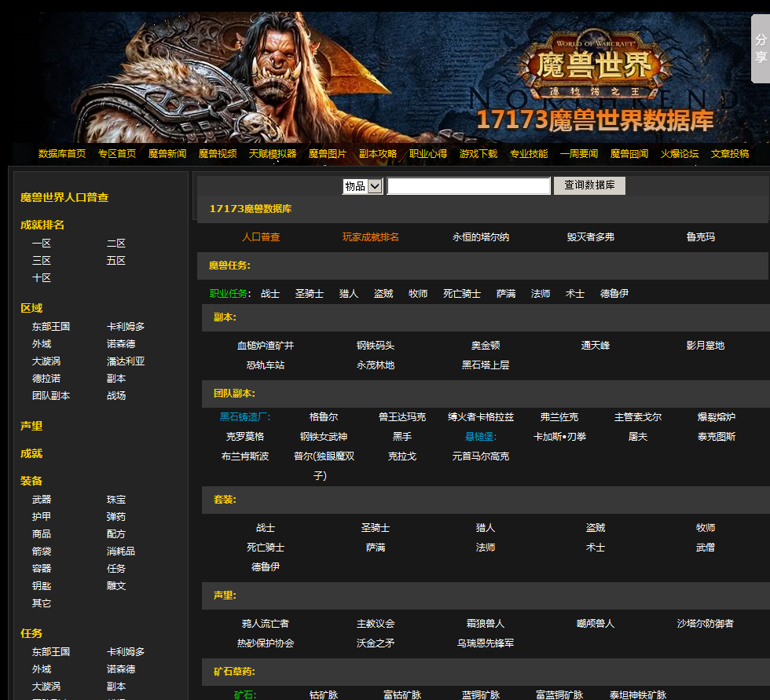Viewport: 770px width, 700px height.
Task: Open 专业技能 navigation item
Action: [x=529, y=154]
